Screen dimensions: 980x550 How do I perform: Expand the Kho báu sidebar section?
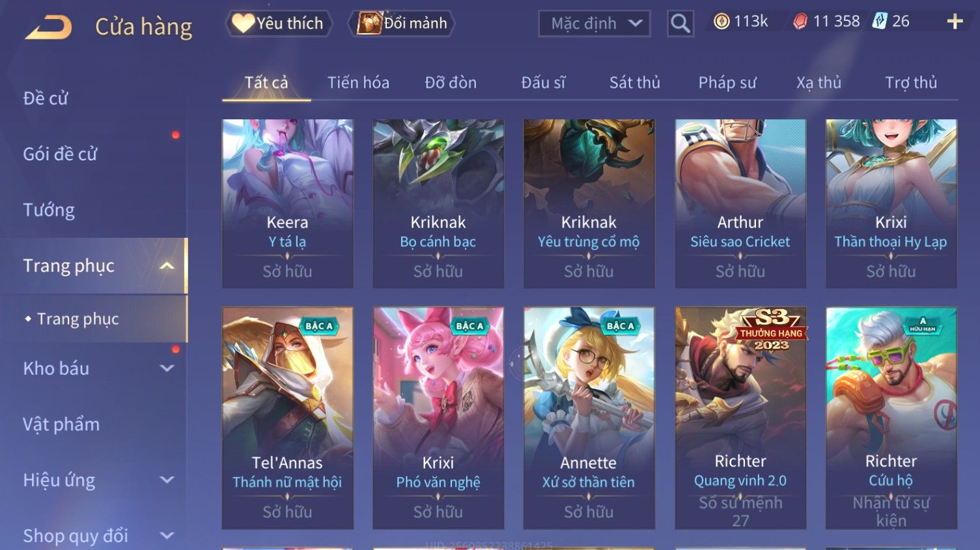167,368
